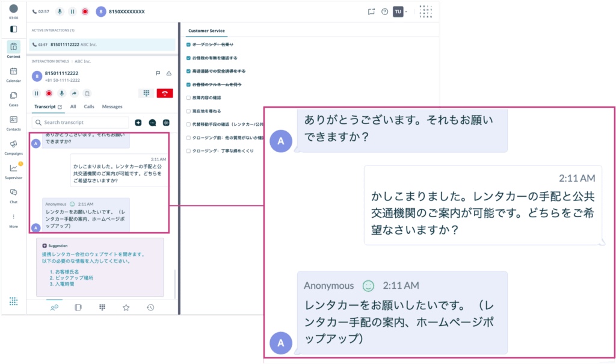This screenshot has height=364, width=616.
Task: Open the TU user menu dropdown arrow
Action: [x=406, y=11]
